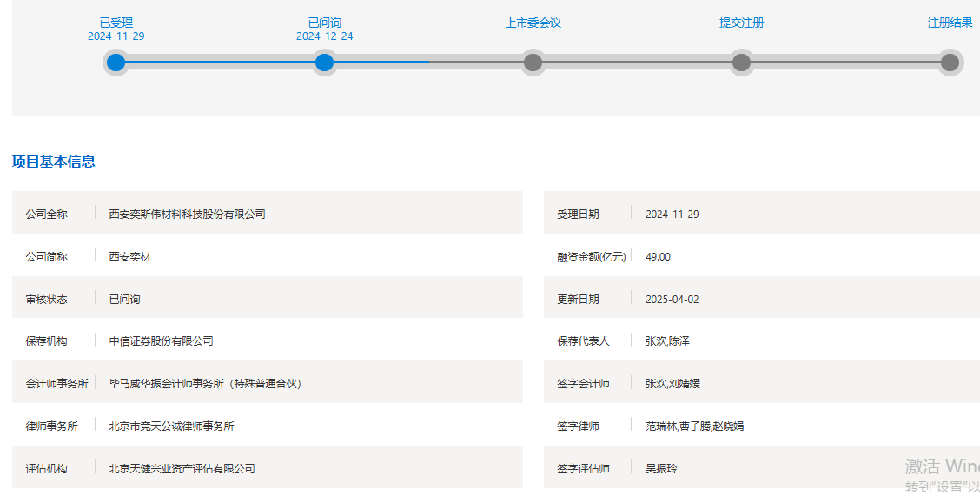Click signing lawyers 范瑞林,曹子腾,赵晓娟
This screenshot has height=502, width=980.
tap(695, 426)
